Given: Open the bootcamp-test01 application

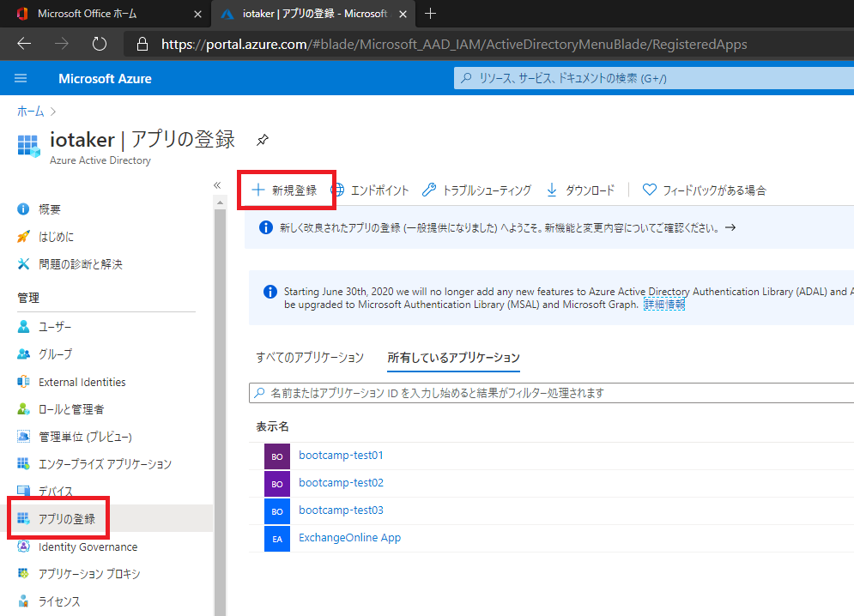Looking at the screenshot, I should tap(341, 456).
